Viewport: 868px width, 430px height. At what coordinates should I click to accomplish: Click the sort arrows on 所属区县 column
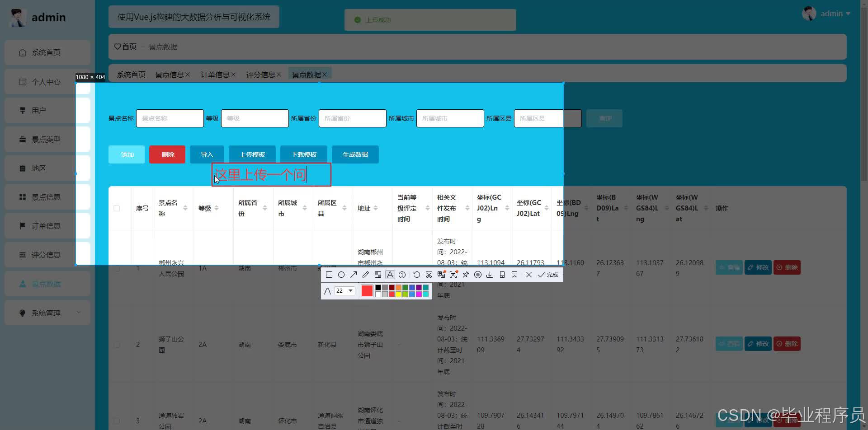[344, 208]
